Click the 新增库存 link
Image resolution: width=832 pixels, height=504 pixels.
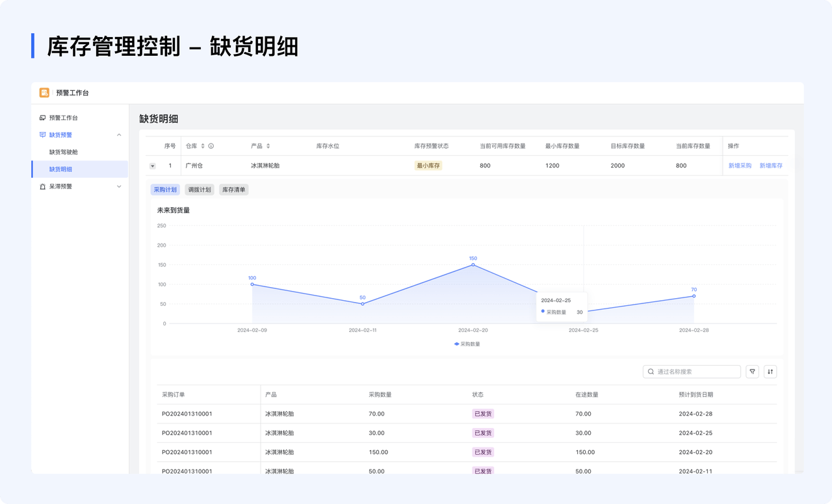click(x=771, y=166)
